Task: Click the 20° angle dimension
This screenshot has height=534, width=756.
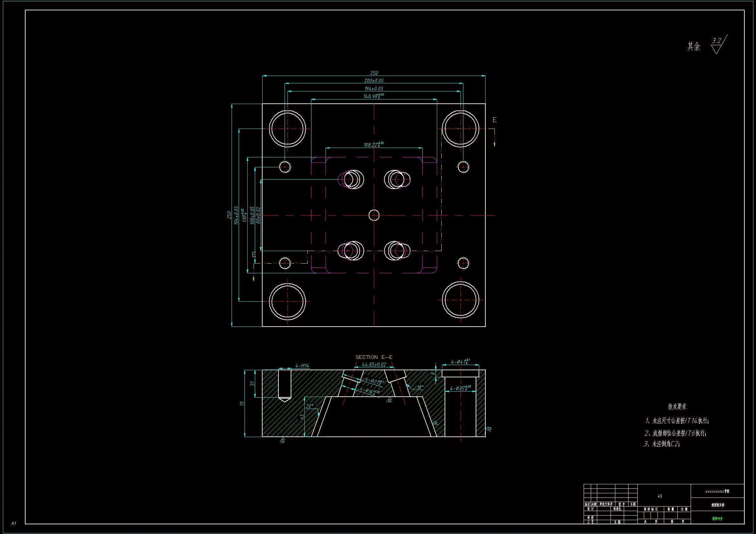Action: 309,406
